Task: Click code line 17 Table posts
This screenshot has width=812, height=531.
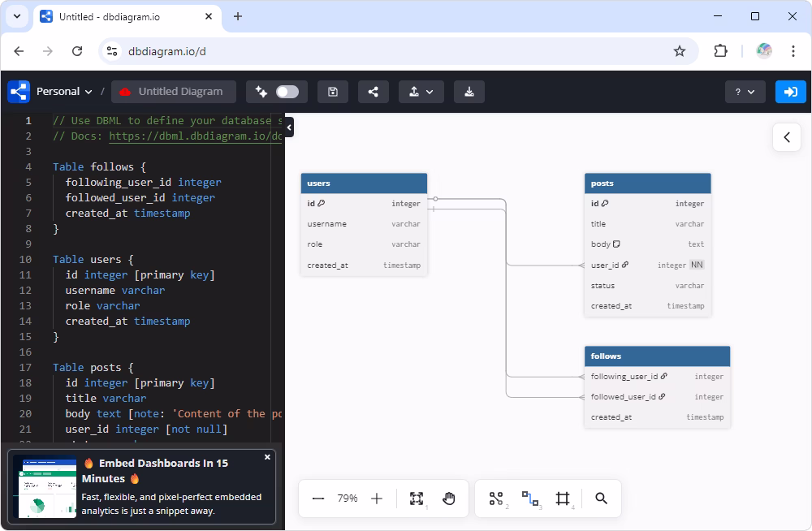Action: click(x=93, y=367)
